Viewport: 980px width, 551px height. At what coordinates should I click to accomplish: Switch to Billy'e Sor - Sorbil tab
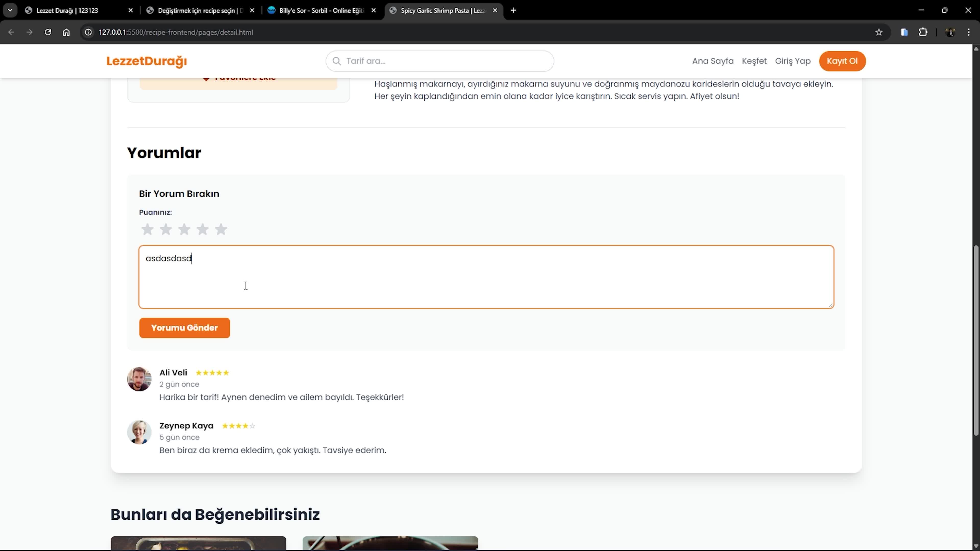tap(321, 11)
